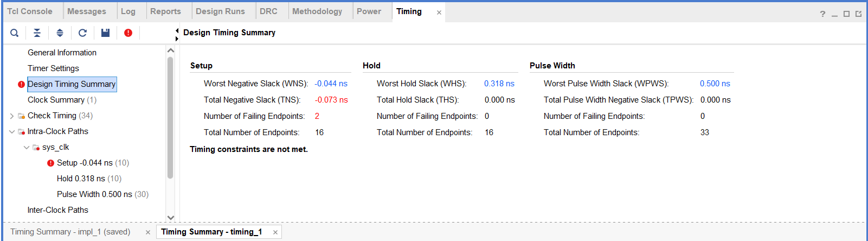Click the search icon in Timing toolbar

tap(15, 33)
